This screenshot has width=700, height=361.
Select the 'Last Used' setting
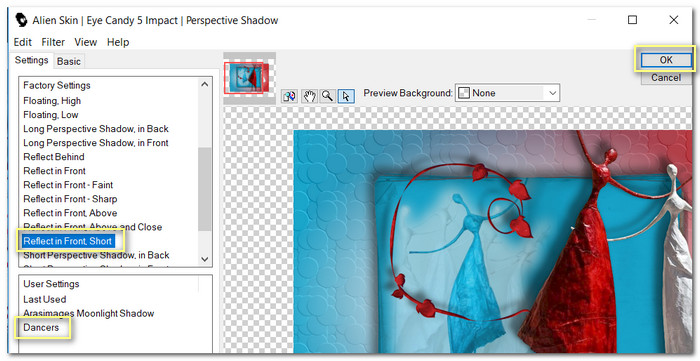click(44, 299)
